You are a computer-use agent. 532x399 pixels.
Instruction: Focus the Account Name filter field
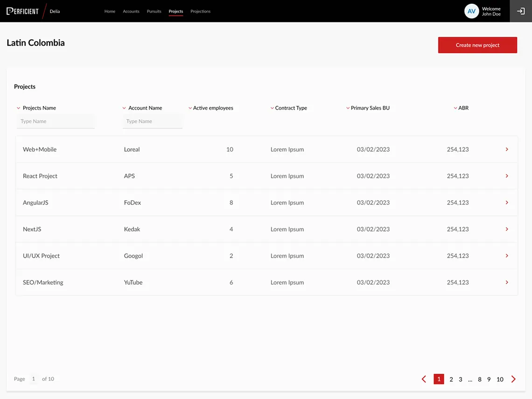click(152, 121)
